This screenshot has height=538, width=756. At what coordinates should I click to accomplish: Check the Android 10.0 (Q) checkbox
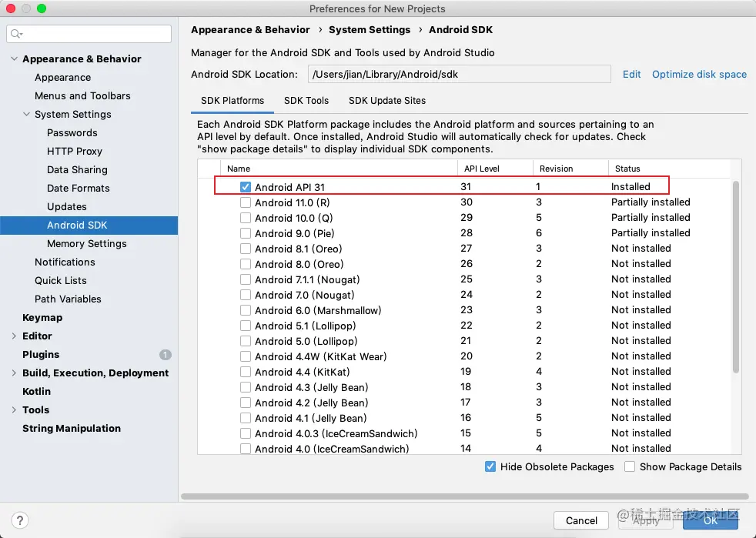click(246, 218)
